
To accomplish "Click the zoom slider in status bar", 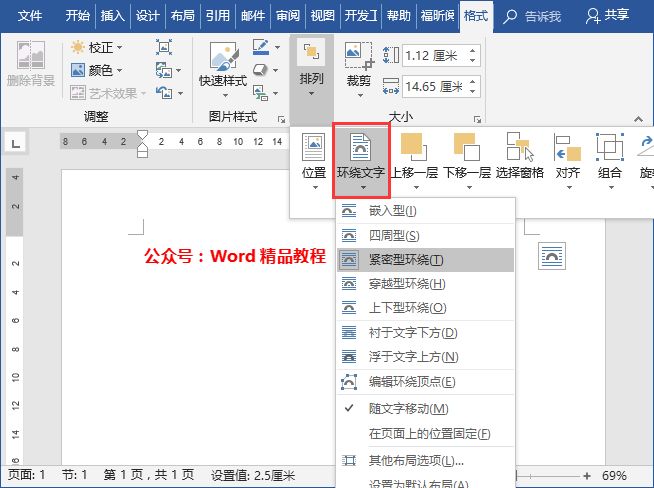I will pos(548,475).
